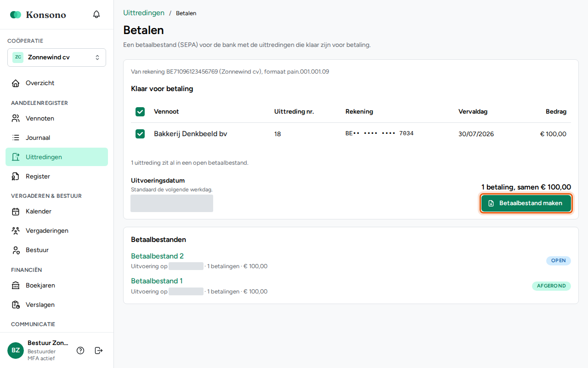Open Overzicht in the sidebar

[57, 83]
